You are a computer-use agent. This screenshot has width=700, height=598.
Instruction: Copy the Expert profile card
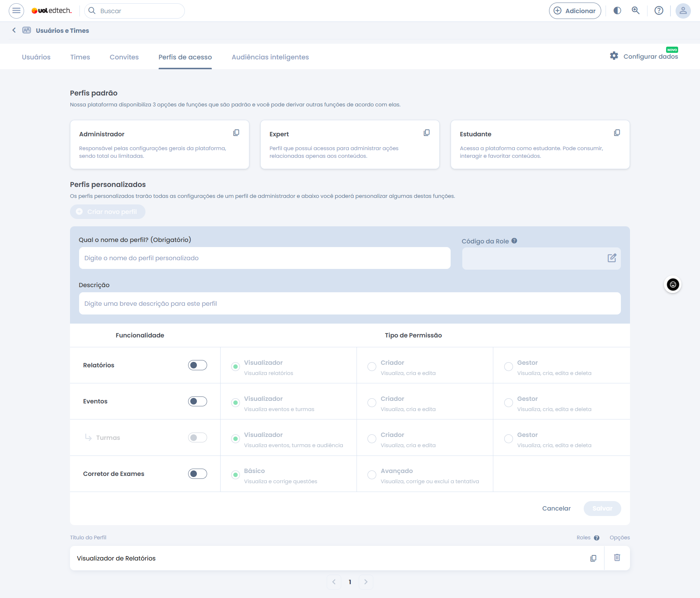(x=427, y=133)
